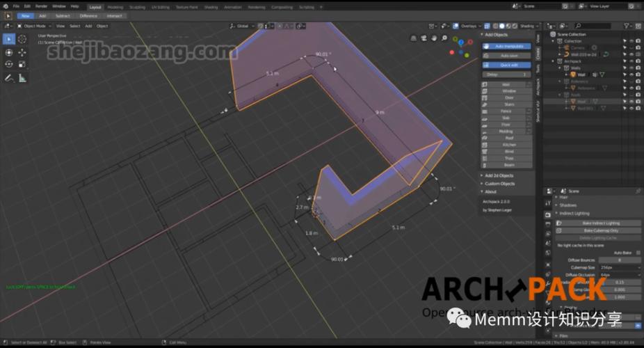
Task: Pin the Scene properties panel
Action: 638,191
